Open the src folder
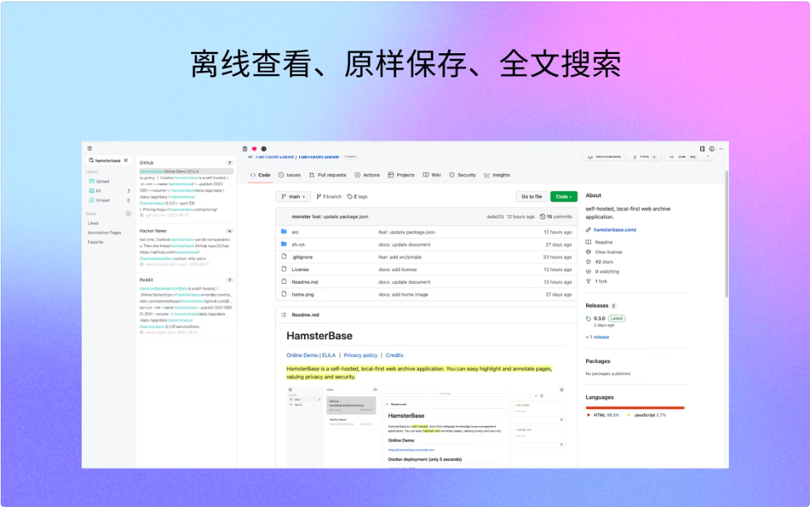The width and height of the screenshot is (812, 509). click(296, 232)
